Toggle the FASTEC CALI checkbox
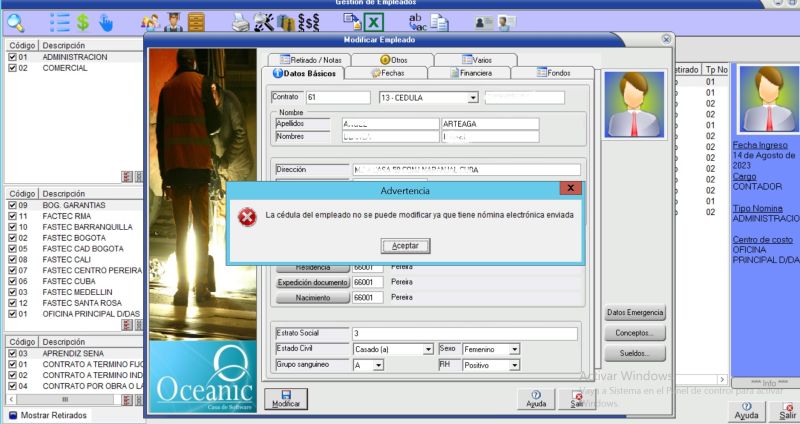Screen dimensions: 800x424 pos(11,259)
